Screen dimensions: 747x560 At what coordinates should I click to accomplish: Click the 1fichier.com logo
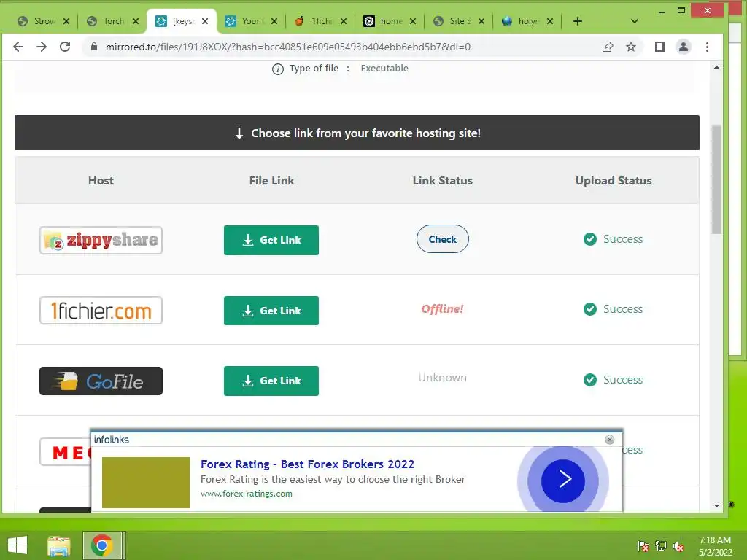(101, 311)
